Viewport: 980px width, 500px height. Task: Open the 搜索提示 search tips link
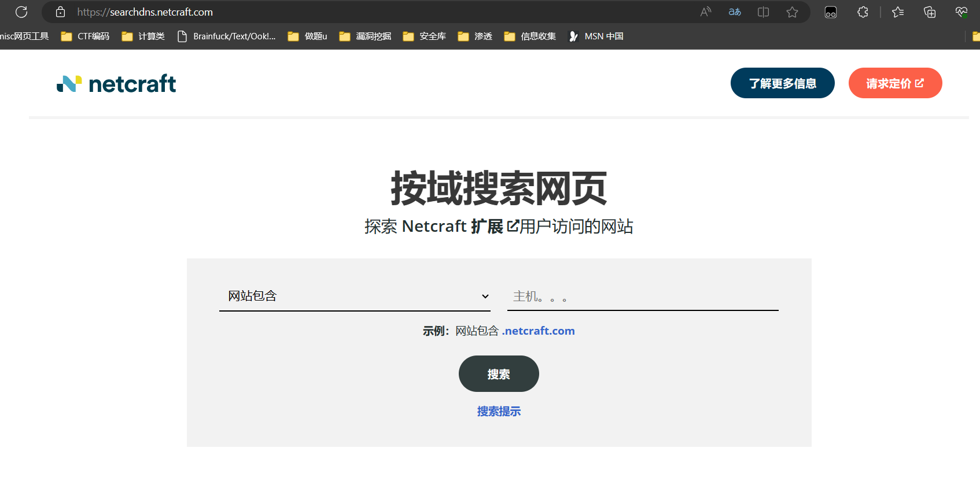(x=499, y=411)
